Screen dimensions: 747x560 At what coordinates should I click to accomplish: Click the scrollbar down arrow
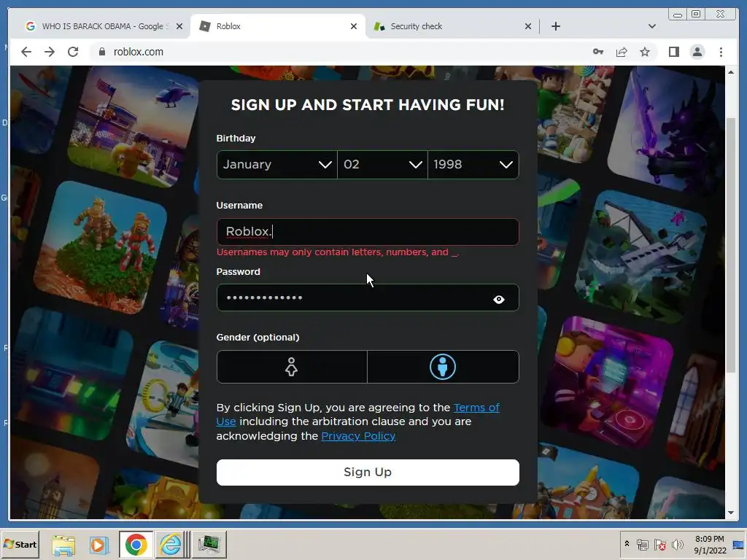[x=731, y=513]
